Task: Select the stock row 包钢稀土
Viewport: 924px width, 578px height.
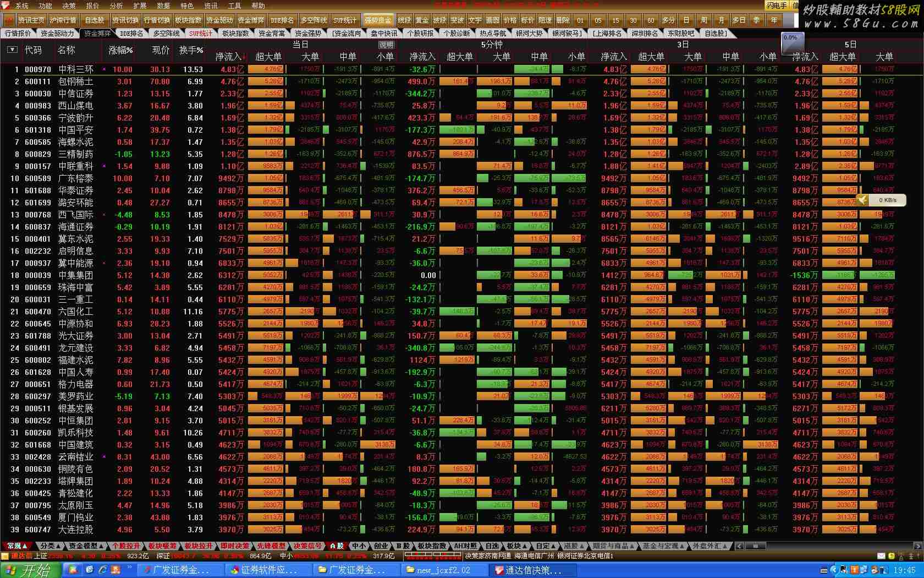Action: coord(462,81)
